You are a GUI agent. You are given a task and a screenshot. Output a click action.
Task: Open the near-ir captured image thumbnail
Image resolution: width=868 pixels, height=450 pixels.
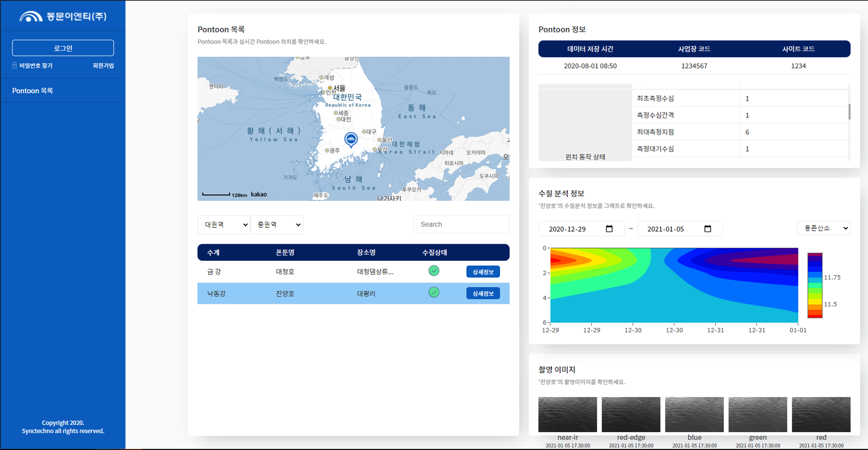(568, 414)
